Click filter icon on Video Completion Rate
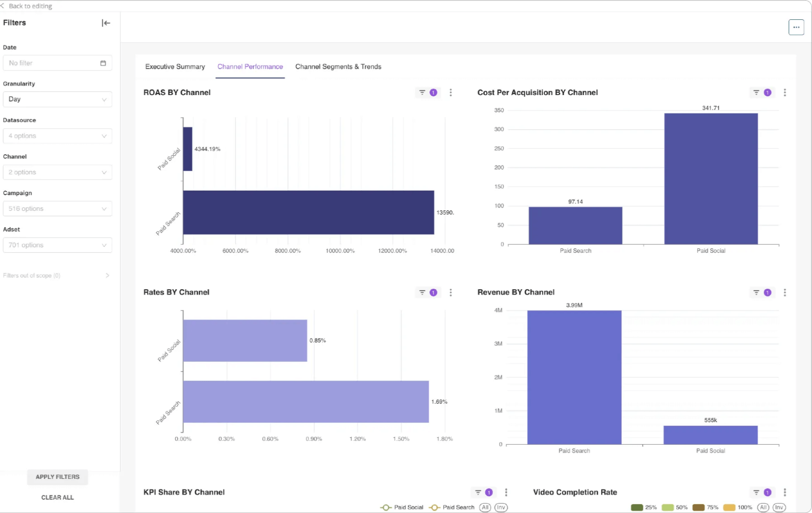This screenshot has width=812, height=513. pyautogui.click(x=756, y=492)
